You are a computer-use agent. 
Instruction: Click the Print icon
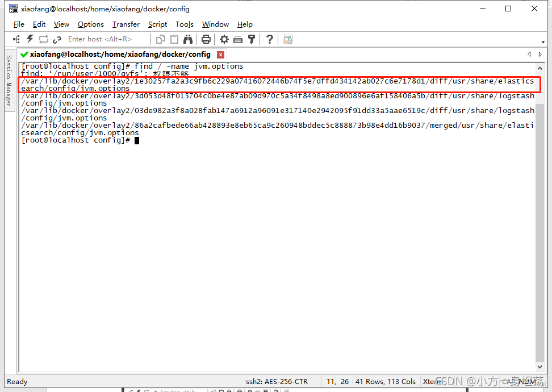(x=206, y=39)
